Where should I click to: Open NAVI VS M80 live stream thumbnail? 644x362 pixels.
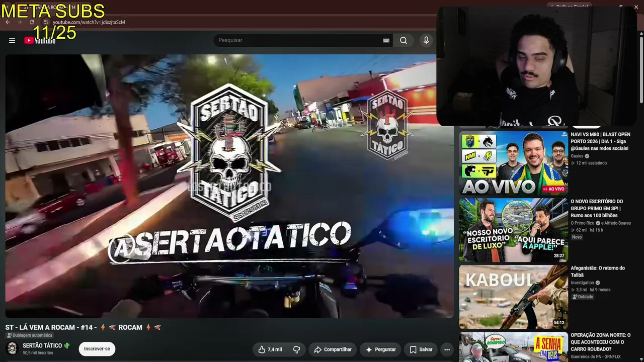(x=513, y=163)
